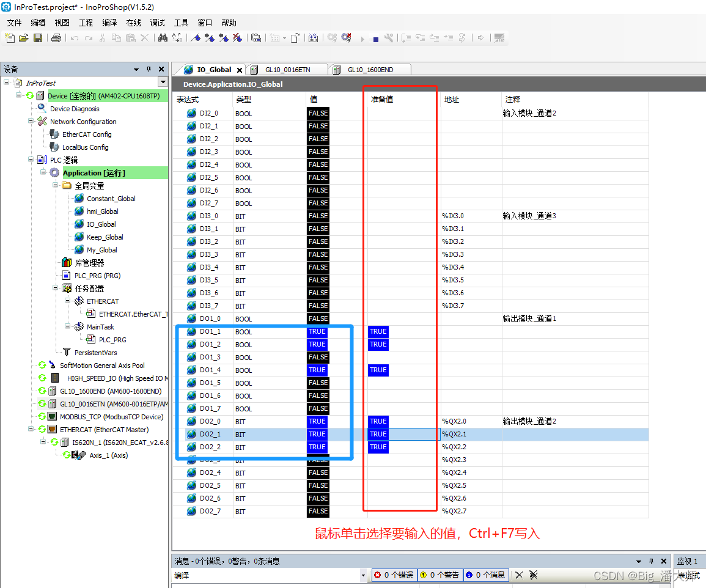Open dropdown at right of InProTest row

[x=163, y=82]
